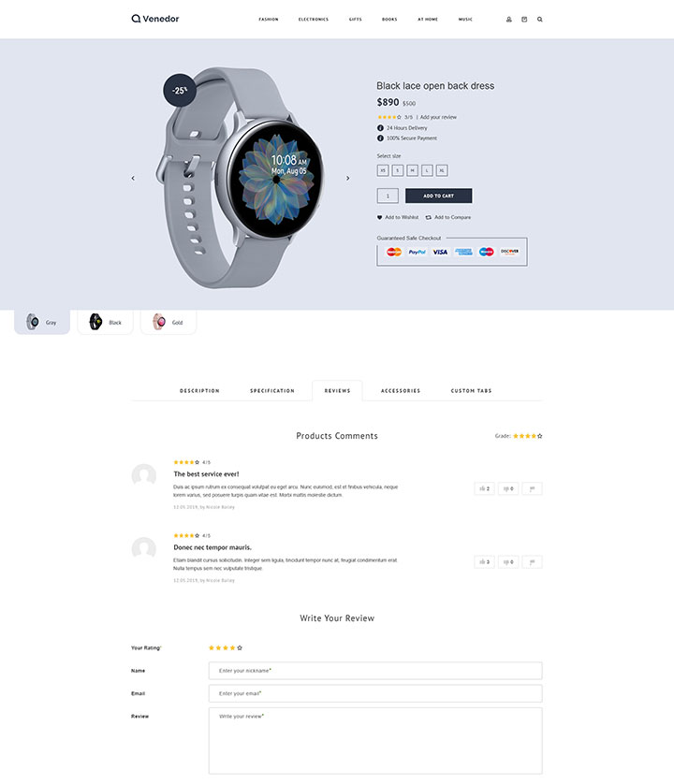The image size is (674, 784).
Task: Open the user account icon
Action: (509, 20)
